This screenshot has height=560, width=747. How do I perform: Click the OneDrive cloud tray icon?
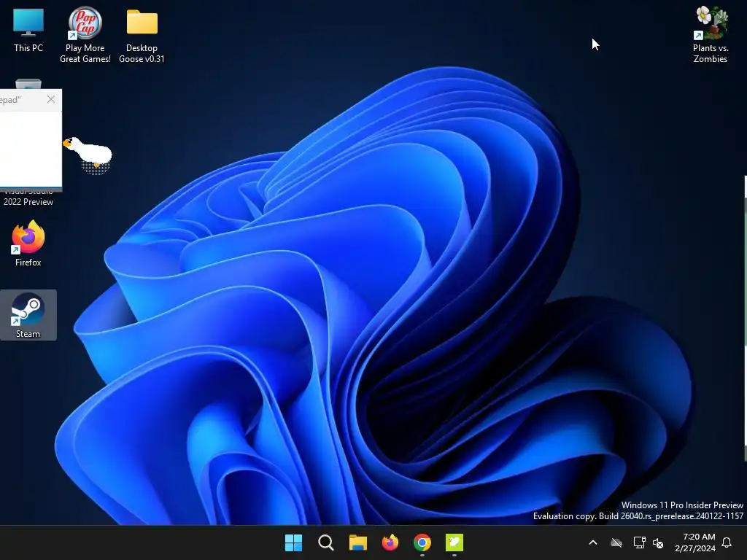click(616, 542)
